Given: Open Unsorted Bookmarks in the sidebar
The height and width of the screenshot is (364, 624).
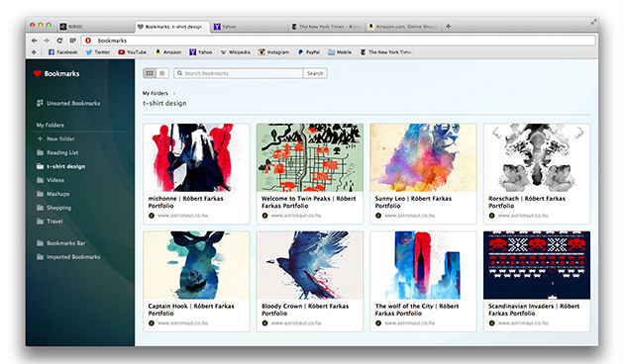Looking at the screenshot, I should [68, 103].
